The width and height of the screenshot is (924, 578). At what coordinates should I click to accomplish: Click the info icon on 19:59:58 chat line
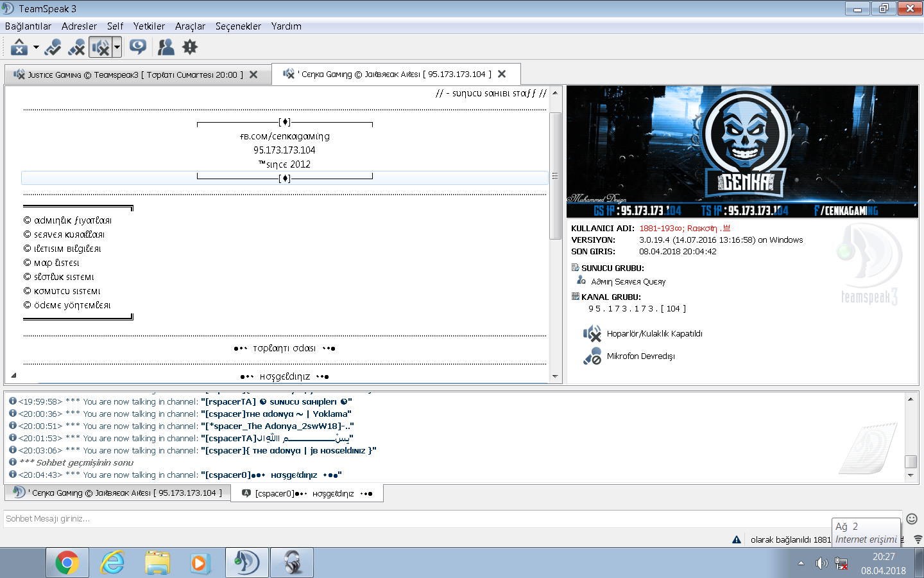tap(12, 401)
